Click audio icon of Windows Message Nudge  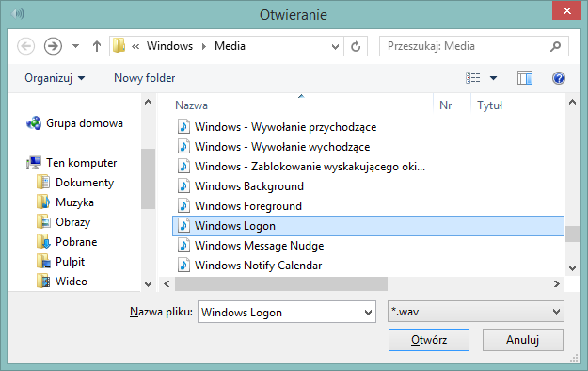click(183, 246)
